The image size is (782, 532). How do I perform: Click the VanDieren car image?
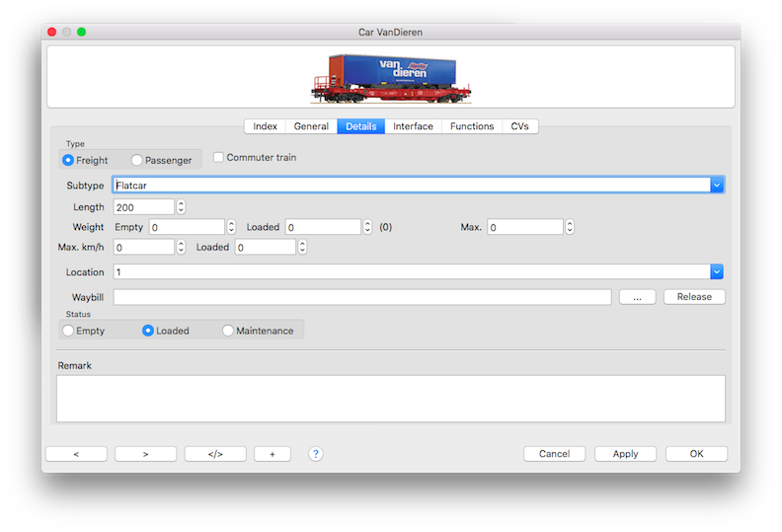(x=391, y=77)
